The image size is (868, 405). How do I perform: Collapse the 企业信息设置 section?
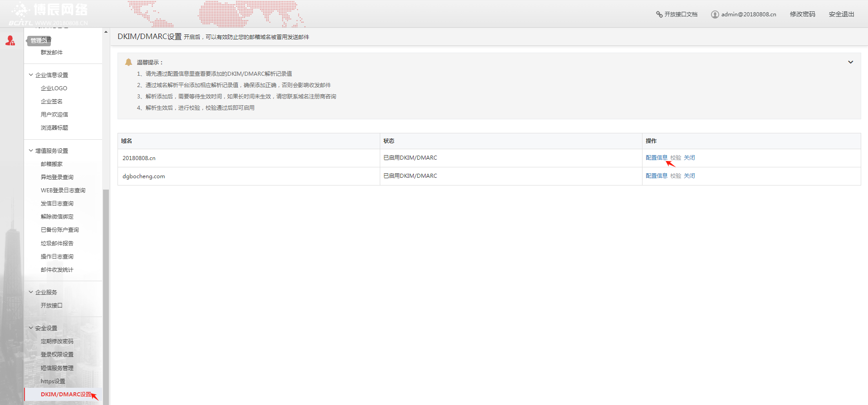click(x=31, y=75)
